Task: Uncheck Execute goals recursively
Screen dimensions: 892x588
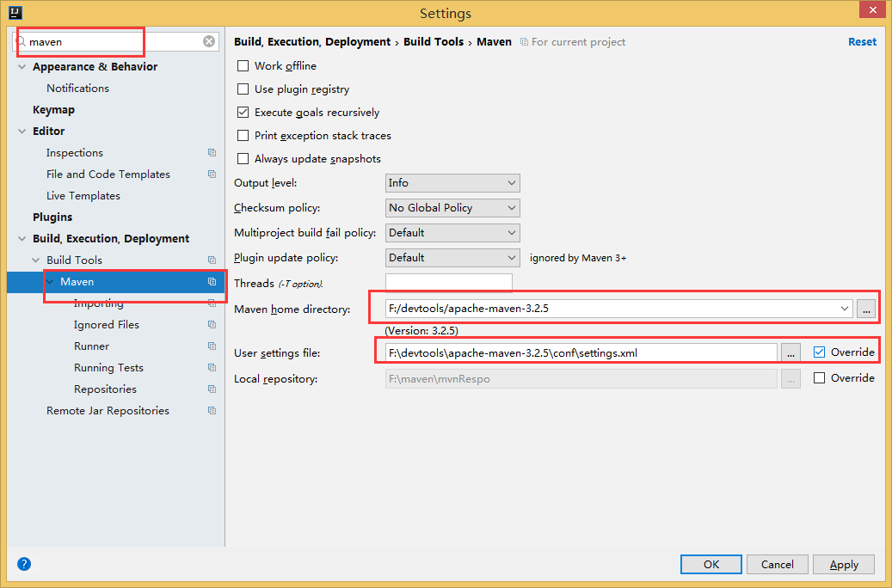Action: click(x=243, y=113)
